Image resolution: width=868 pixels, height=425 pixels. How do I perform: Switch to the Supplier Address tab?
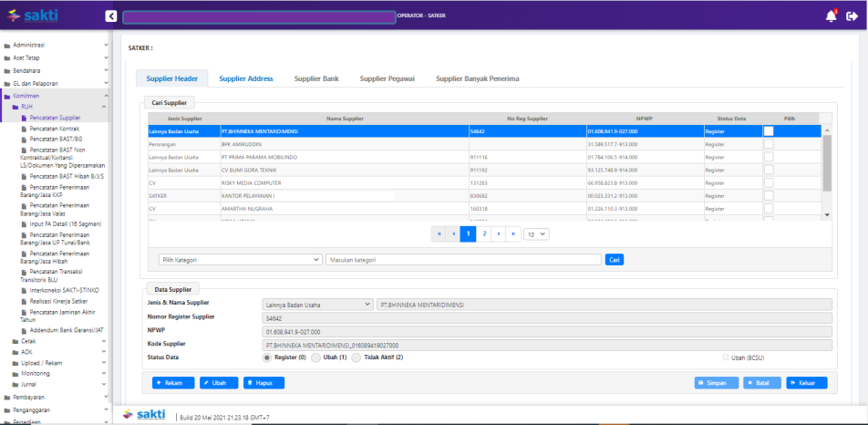coord(245,78)
